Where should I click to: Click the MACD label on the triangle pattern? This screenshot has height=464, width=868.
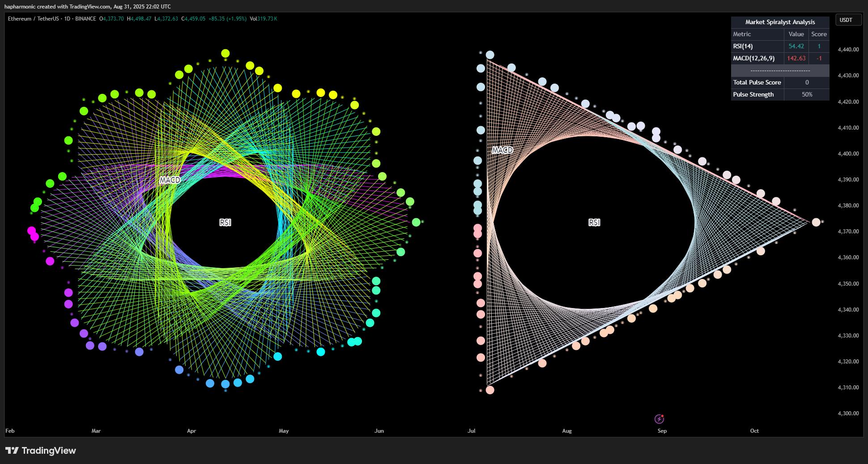coord(502,150)
